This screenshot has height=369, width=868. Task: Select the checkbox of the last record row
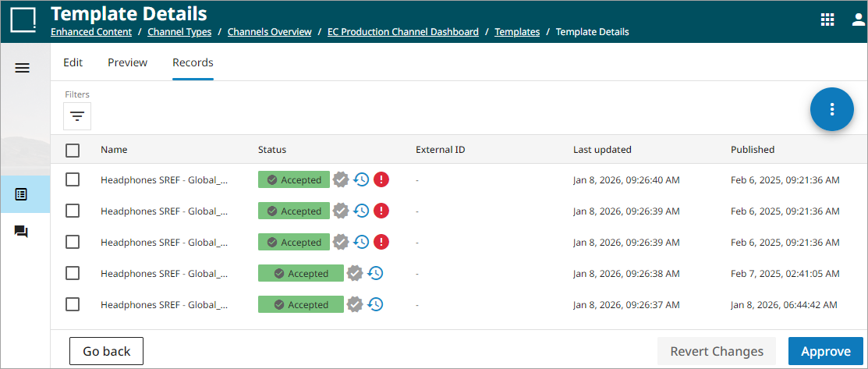(x=73, y=304)
